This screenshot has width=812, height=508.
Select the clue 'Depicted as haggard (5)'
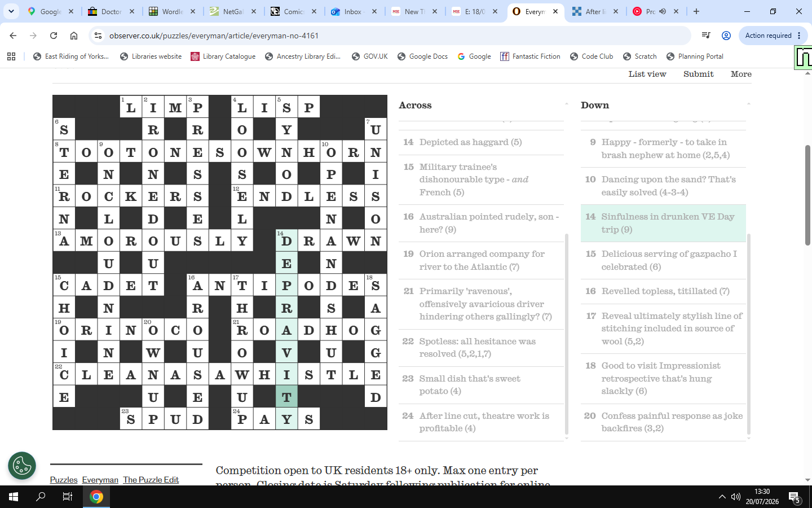click(x=481, y=142)
